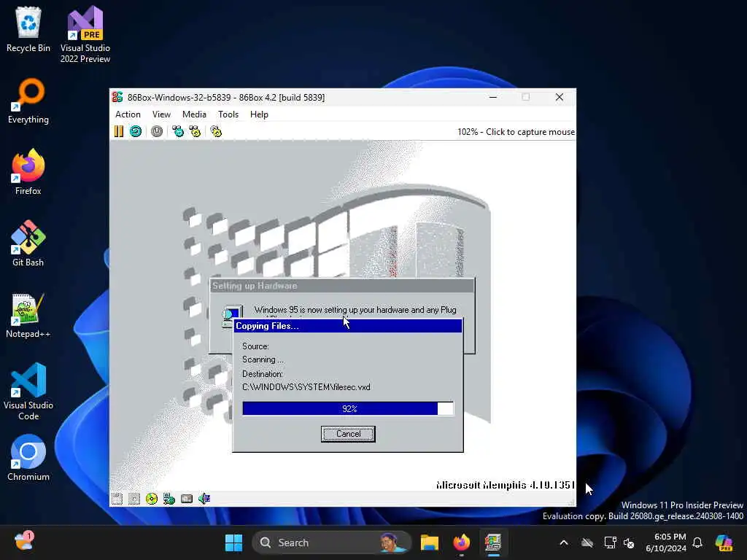
Task: Select the Visual Studio 2022 Preview shortcut
Action: (85, 35)
